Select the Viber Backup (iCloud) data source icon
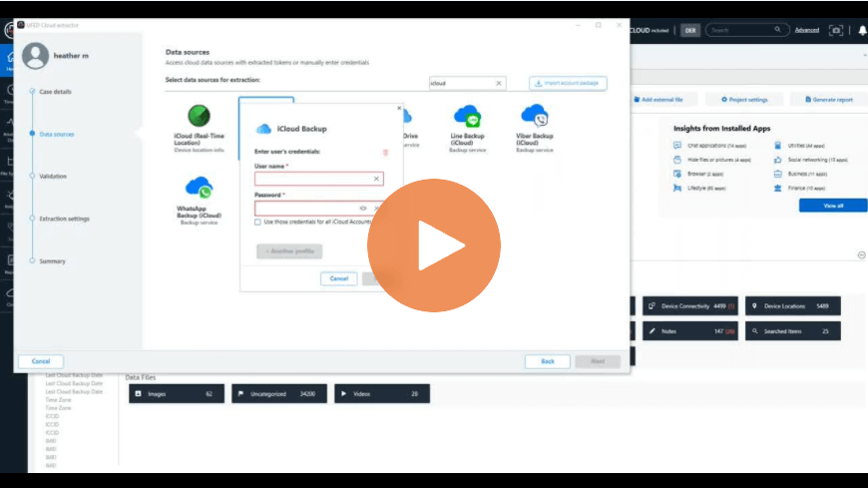This screenshot has width=868, height=488. (534, 116)
